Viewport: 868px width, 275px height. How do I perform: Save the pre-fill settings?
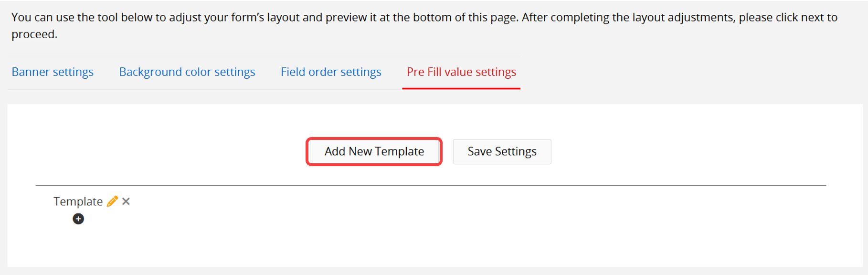coord(502,152)
